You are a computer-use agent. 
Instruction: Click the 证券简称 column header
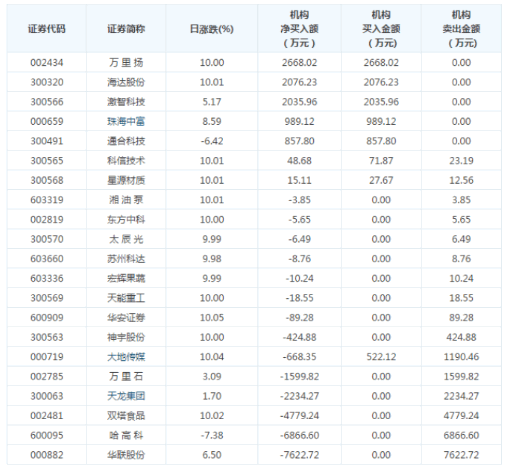click(126, 29)
